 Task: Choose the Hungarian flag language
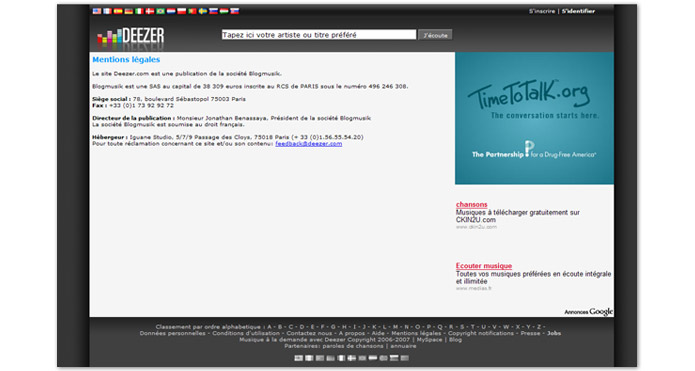click(x=224, y=11)
